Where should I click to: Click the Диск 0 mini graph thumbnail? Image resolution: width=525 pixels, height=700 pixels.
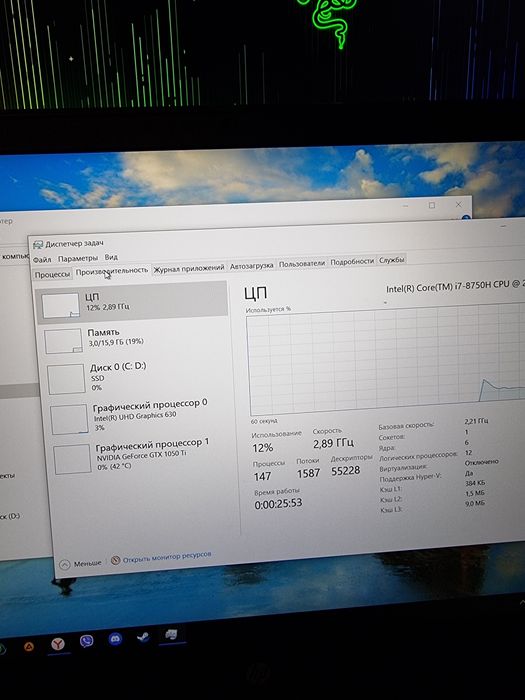click(66, 379)
